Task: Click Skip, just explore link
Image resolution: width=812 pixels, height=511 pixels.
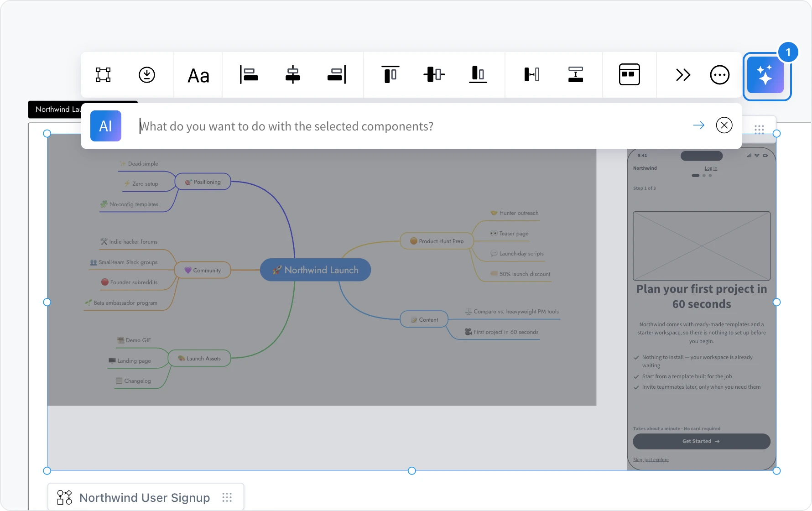Action: [651, 459]
